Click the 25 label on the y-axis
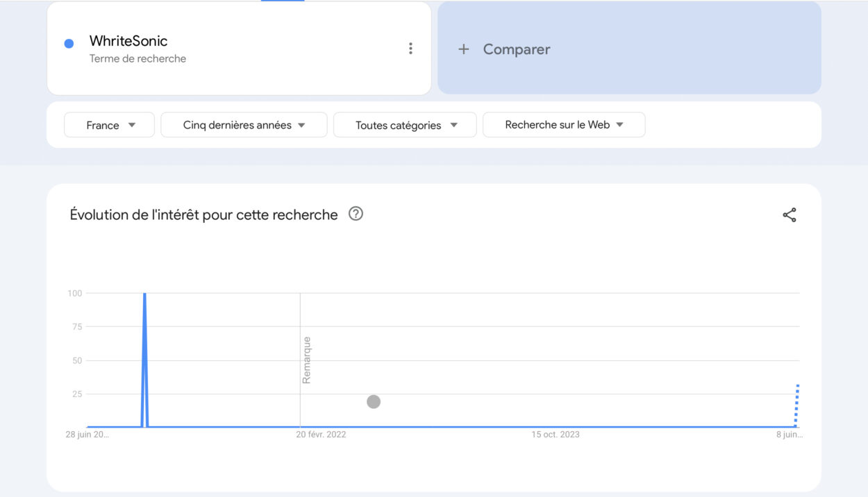This screenshot has height=497, width=868. pyautogui.click(x=77, y=394)
